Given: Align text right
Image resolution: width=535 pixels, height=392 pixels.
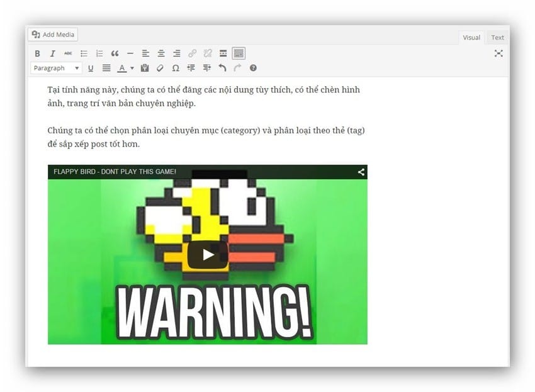Looking at the screenshot, I should point(176,53).
